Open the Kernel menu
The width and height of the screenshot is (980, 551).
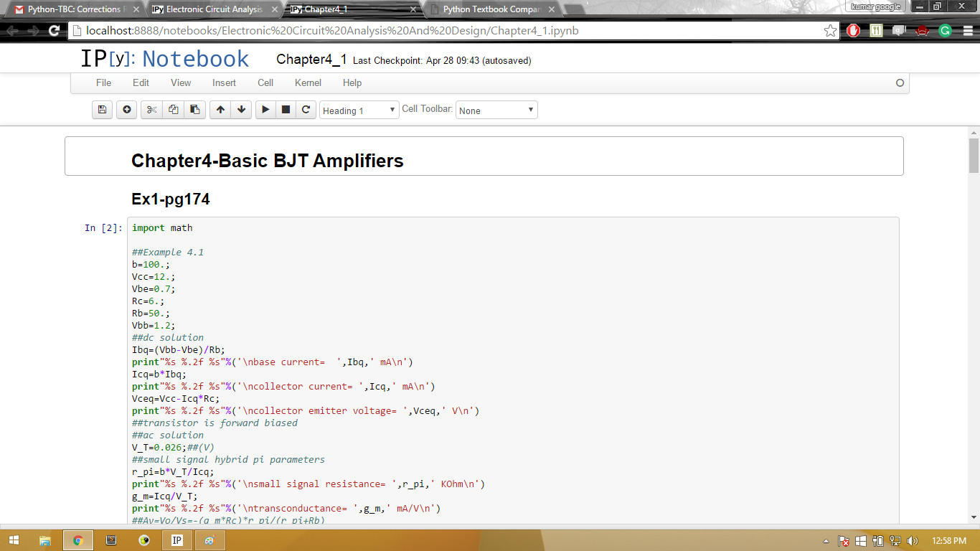click(x=308, y=83)
